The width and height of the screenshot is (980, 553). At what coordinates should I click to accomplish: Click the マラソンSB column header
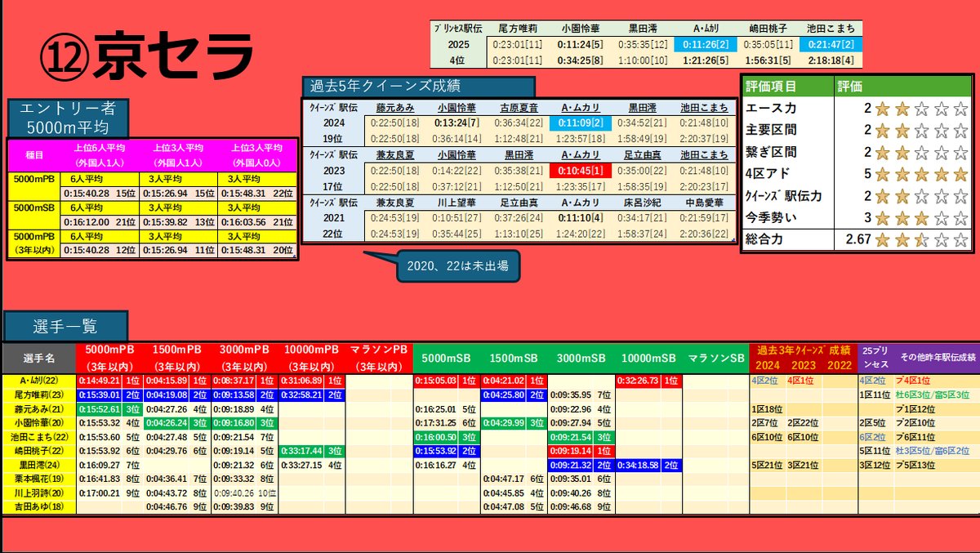717,358
